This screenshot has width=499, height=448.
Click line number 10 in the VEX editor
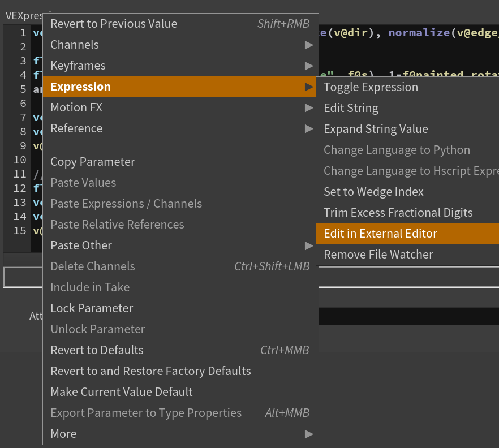(20, 160)
